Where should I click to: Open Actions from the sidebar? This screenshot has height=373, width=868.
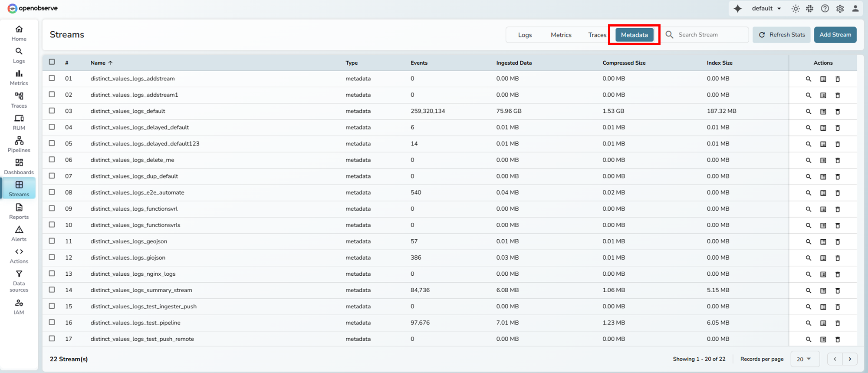(19, 256)
